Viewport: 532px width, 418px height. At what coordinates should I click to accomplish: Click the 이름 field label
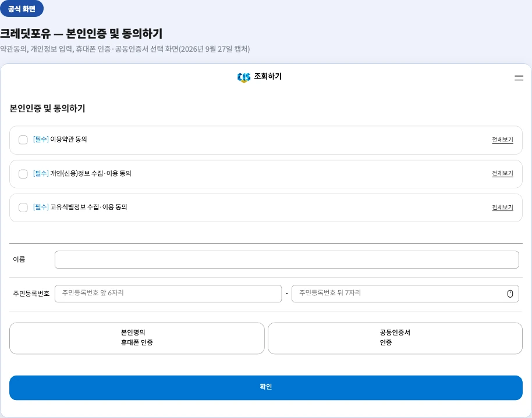point(19,259)
